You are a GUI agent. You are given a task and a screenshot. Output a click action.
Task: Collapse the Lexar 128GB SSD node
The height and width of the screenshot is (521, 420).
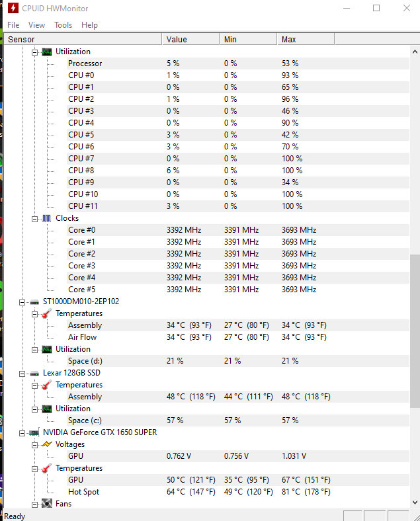22,374
